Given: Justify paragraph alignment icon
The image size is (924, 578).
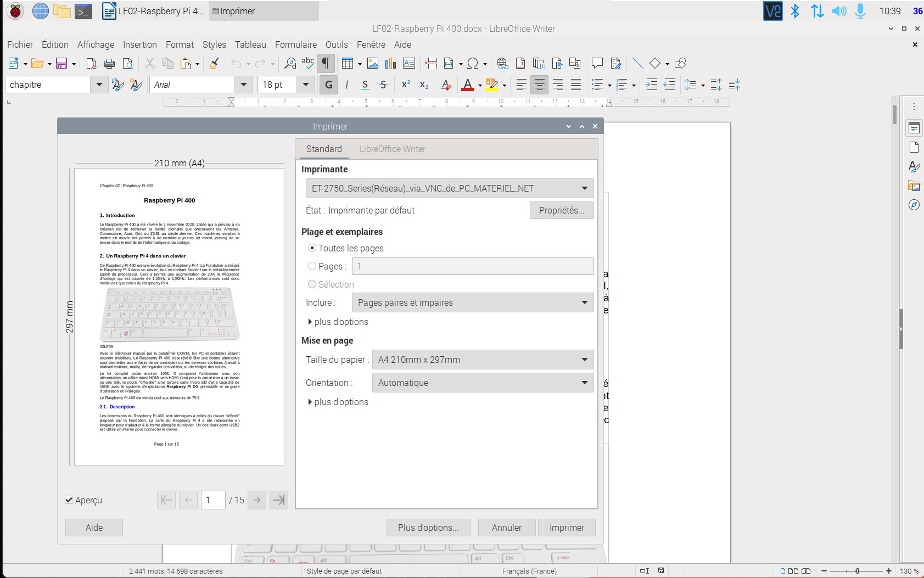Looking at the screenshot, I should [575, 85].
